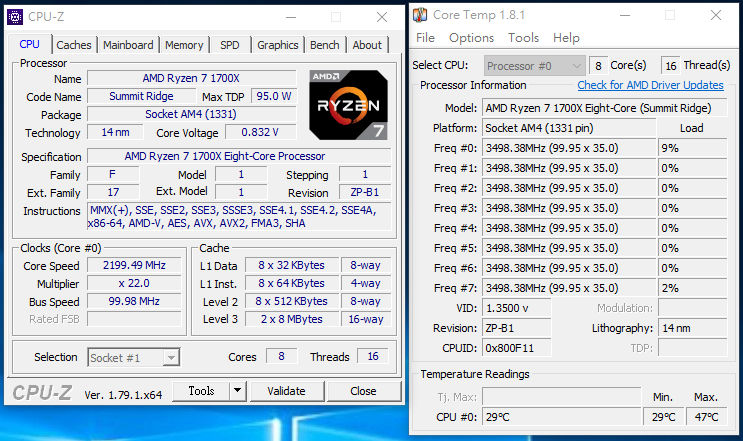Screen dimensions: 743x441
Task: Click the Core Temp app icon in title bar
Action: point(420,15)
